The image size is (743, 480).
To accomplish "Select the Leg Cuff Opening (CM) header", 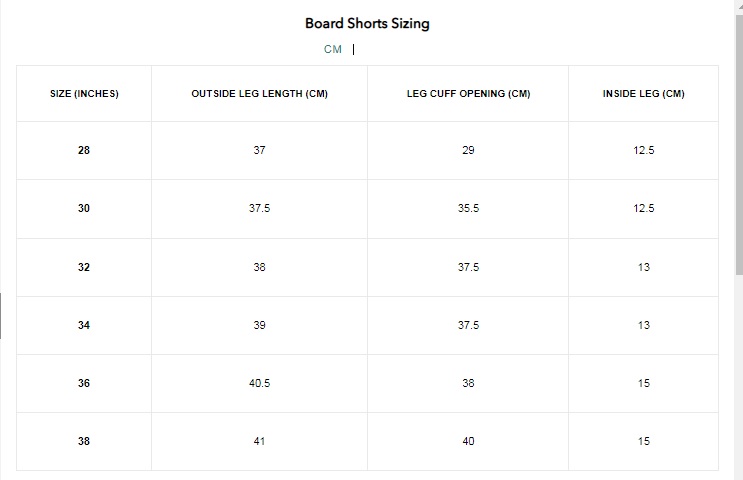I will 469,94.
